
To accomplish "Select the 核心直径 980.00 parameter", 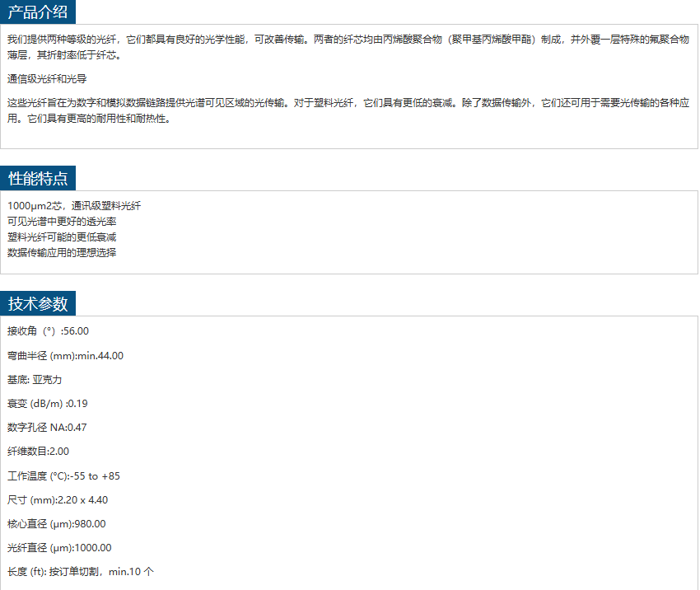I will [x=57, y=524].
